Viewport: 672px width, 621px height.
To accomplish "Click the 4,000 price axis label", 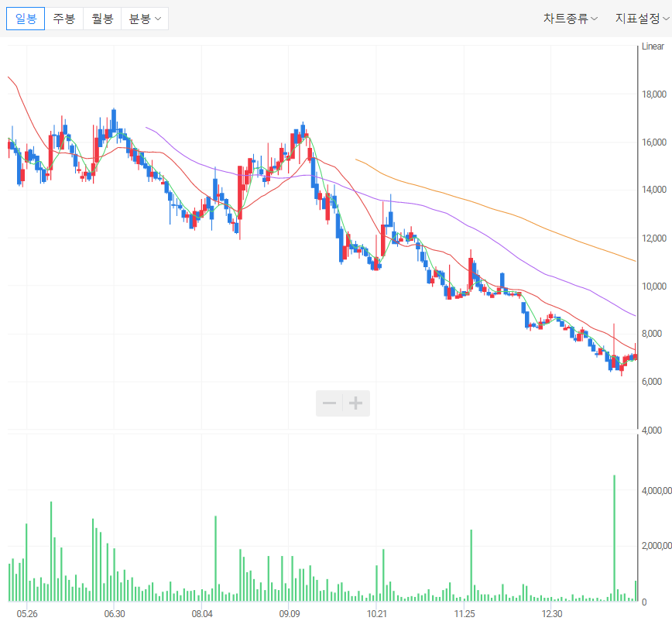I will pos(651,430).
